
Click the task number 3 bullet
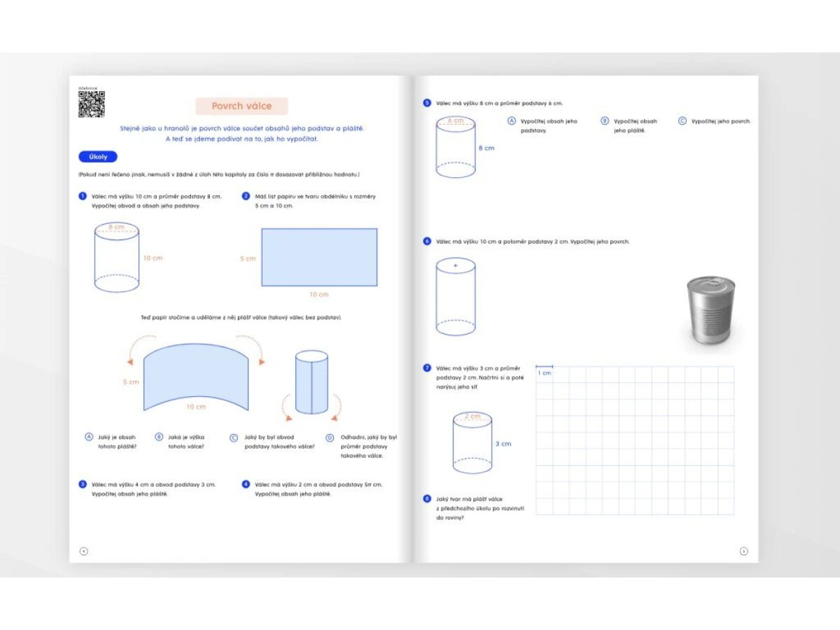click(83, 484)
